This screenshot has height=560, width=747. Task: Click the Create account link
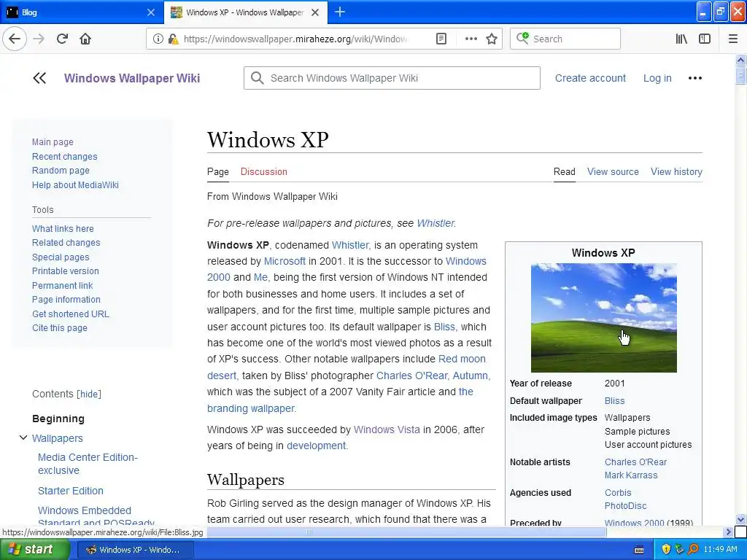pyautogui.click(x=590, y=78)
